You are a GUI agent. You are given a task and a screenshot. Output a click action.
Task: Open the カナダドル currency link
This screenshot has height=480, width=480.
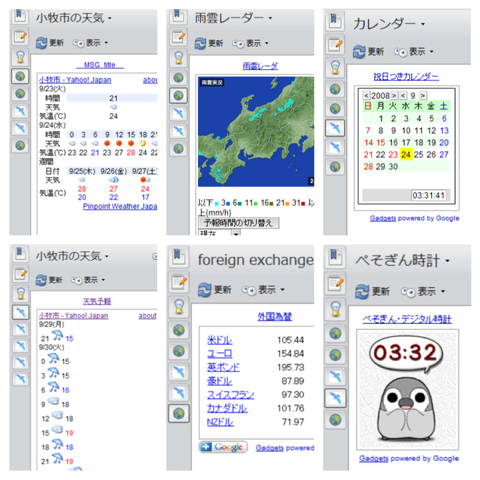point(227,408)
